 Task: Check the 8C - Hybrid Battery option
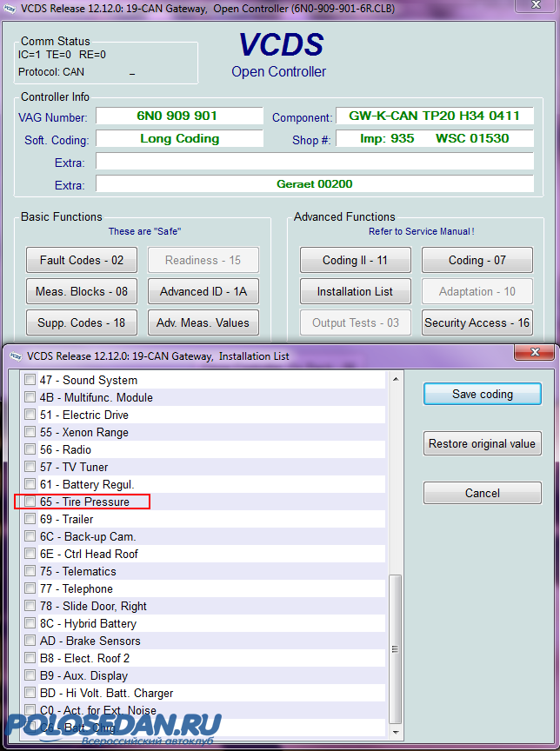(30, 623)
